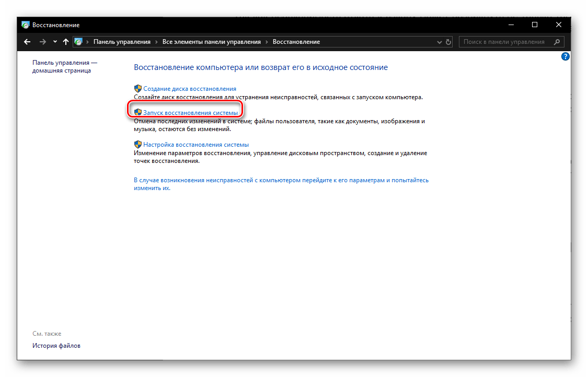Expand the address bar history dropdown

tap(439, 42)
